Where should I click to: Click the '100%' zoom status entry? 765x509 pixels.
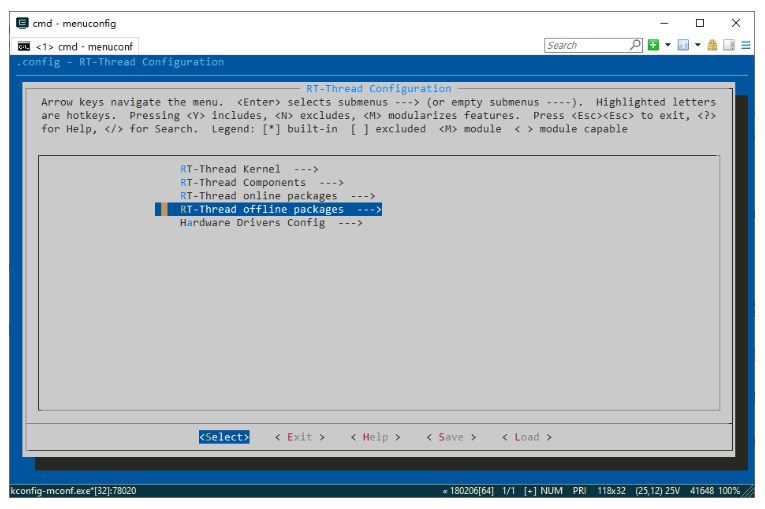click(729, 490)
